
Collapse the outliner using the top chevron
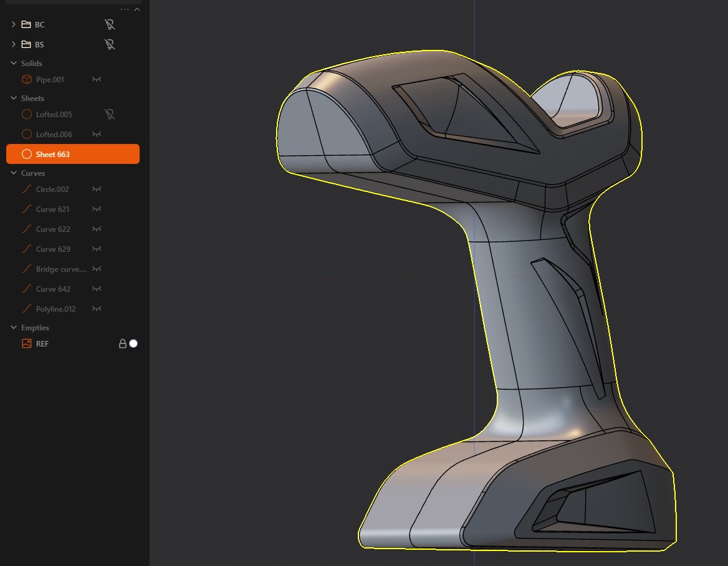[x=138, y=8]
